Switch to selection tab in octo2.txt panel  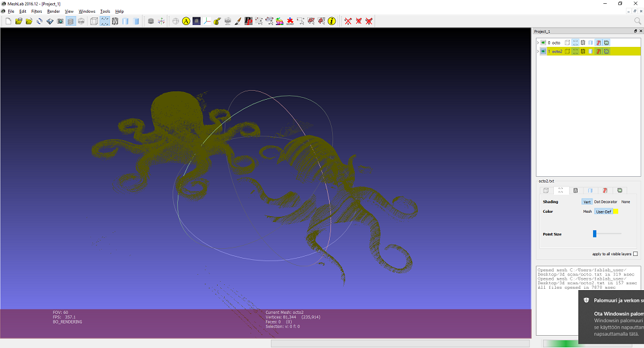(605, 190)
